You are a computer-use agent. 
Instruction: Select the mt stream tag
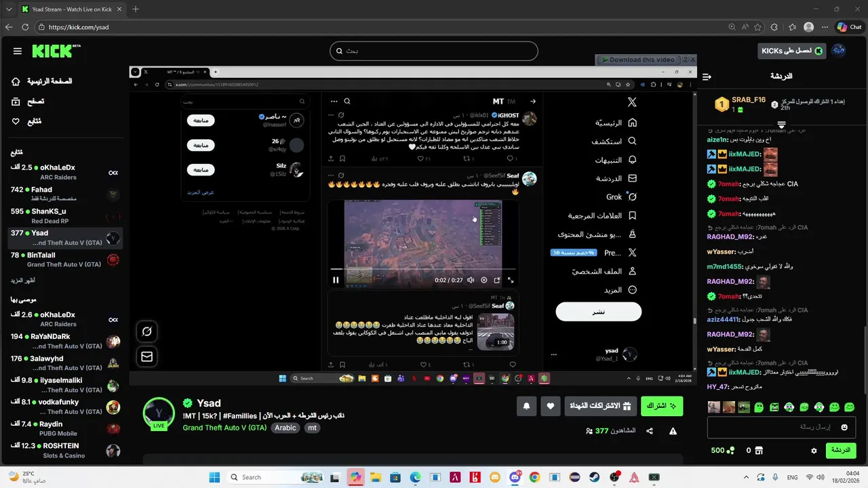click(x=312, y=428)
